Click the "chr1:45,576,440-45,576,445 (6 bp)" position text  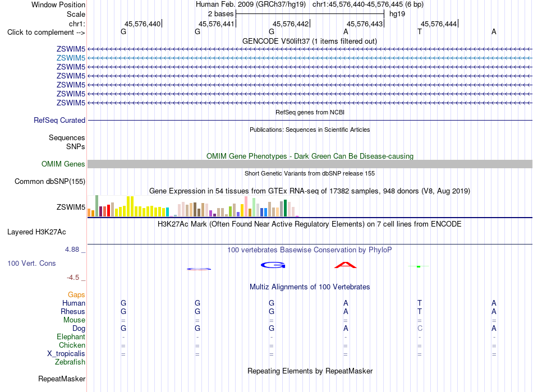[x=368, y=4]
